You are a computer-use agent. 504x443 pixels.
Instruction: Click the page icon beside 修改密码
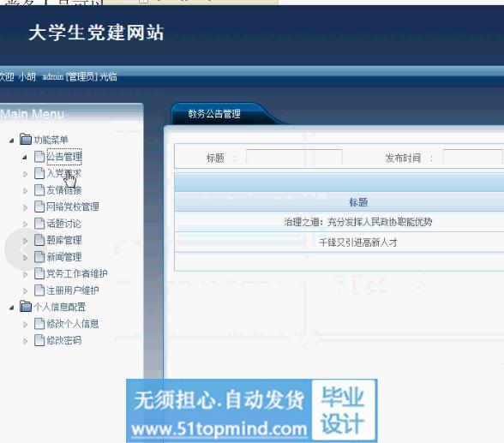click(x=39, y=340)
